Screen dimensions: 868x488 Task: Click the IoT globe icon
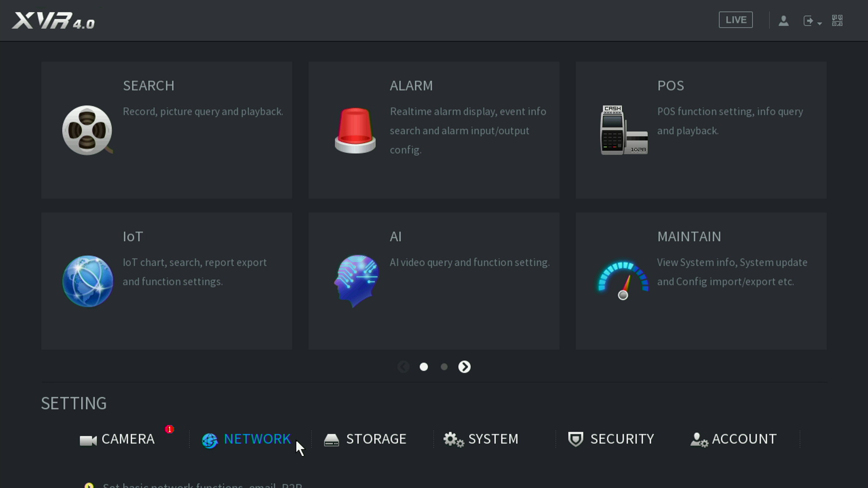pyautogui.click(x=88, y=281)
